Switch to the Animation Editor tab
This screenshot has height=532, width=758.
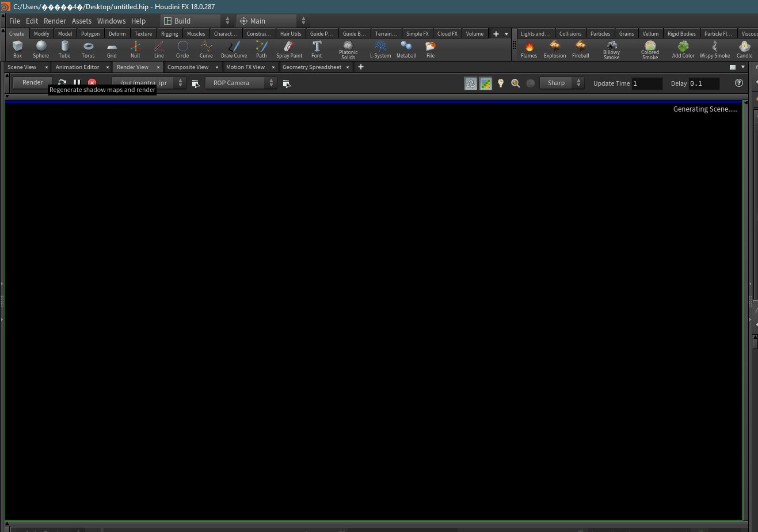[78, 67]
